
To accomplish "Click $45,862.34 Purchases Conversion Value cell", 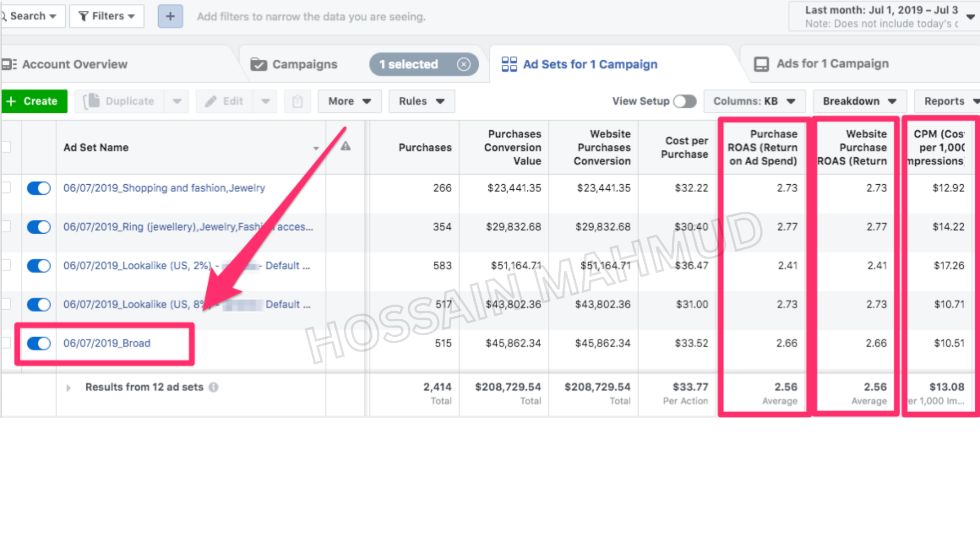I will 513,343.
